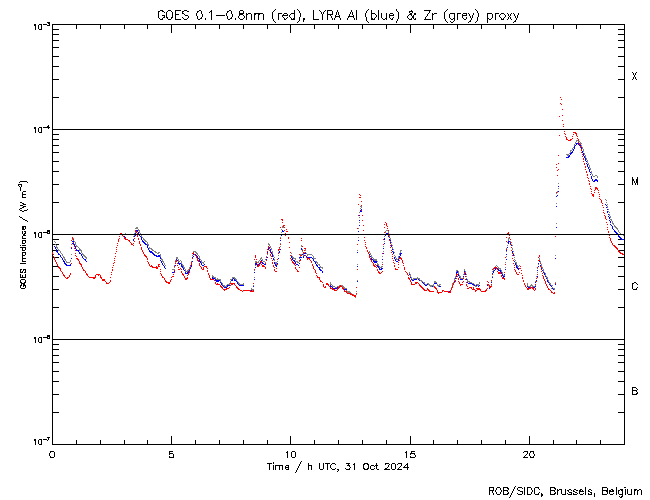Click the x-axis tick label 0

point(52,453)
